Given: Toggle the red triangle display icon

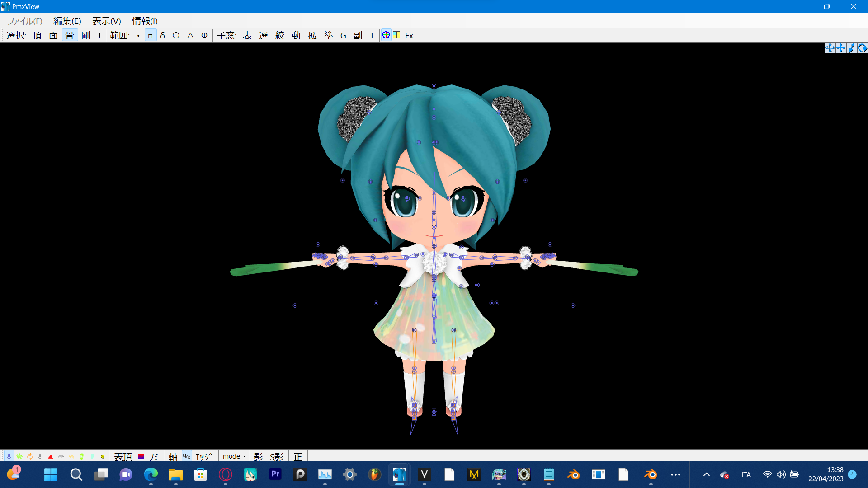Looking at the screenshot, I should 51,456.
